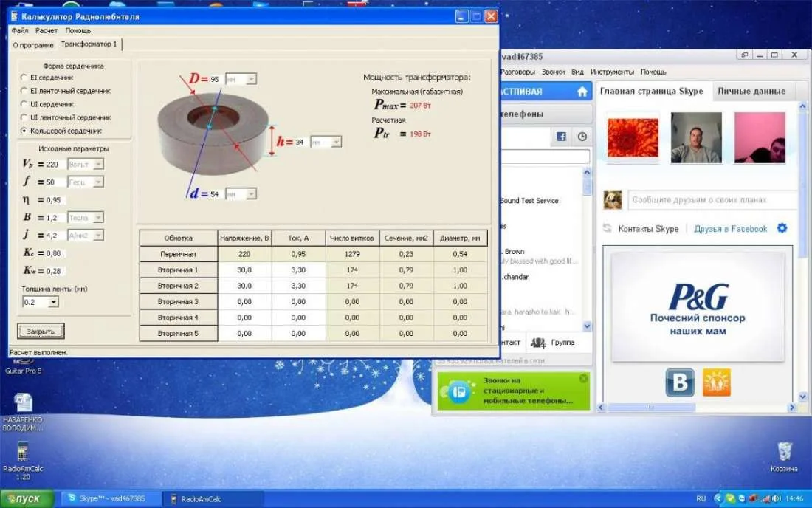Open the Guitar Pro 5 desktop icon
Screen dimensions: 812x508
click(23, 365)
